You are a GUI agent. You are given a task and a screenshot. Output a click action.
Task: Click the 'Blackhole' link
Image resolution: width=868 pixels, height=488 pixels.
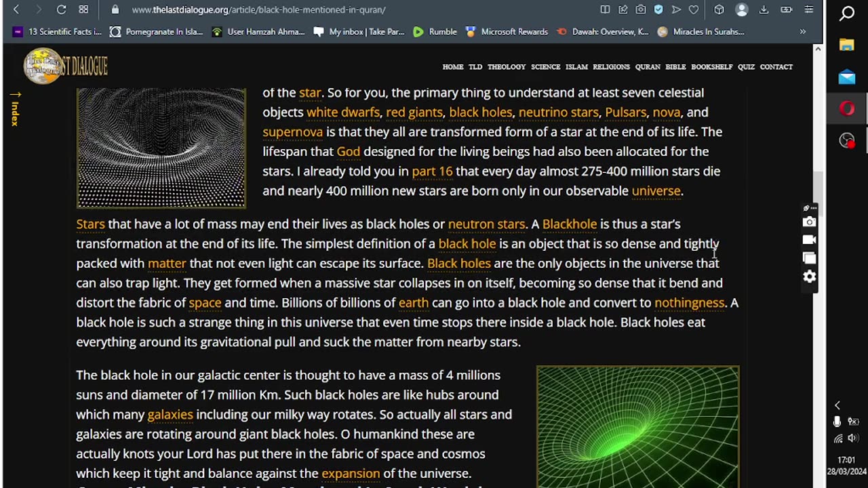tap(570, 224)
